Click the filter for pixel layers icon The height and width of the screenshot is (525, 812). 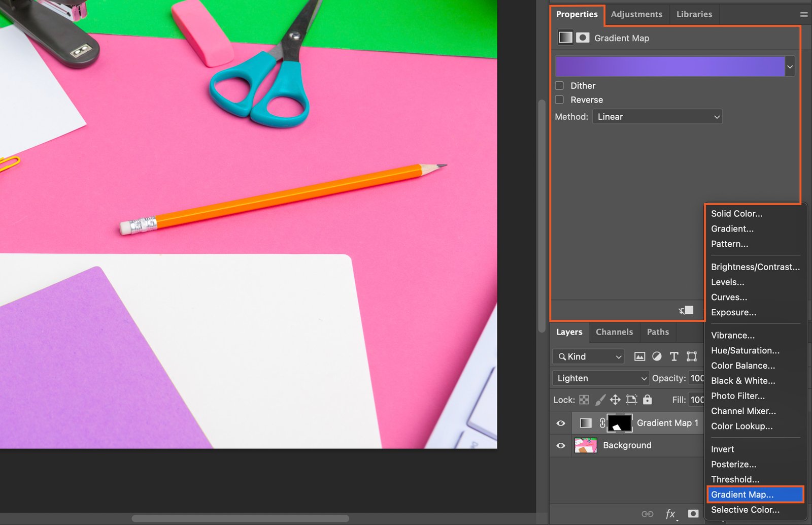pos(639,356)
